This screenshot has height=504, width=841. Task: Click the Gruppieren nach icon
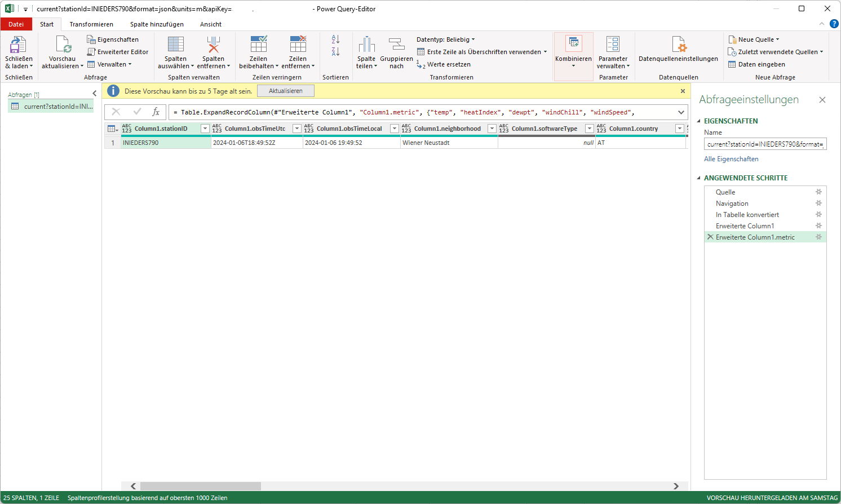396,45
